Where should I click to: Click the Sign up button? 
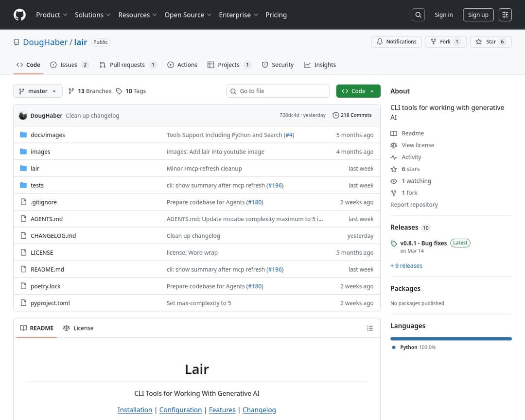click(478, 15)
